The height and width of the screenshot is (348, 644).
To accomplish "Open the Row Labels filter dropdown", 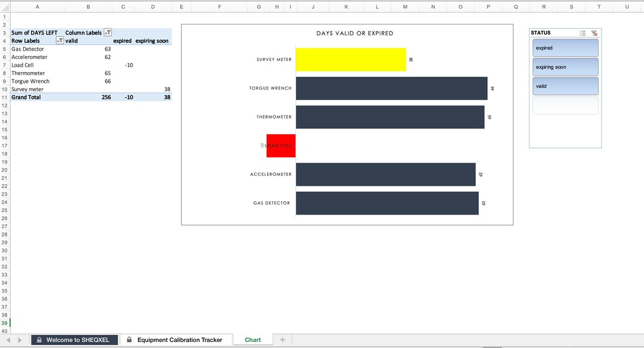I will tap(60, 41).
